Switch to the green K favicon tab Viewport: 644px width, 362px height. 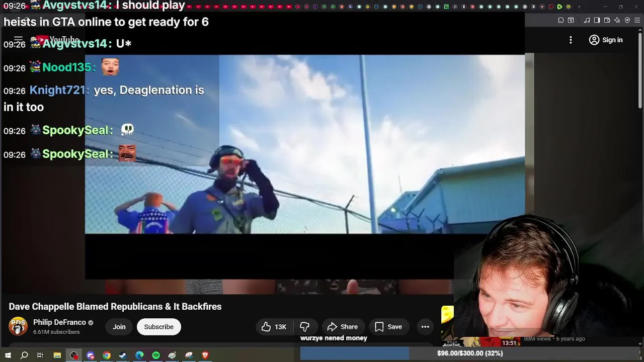point(446,7)
